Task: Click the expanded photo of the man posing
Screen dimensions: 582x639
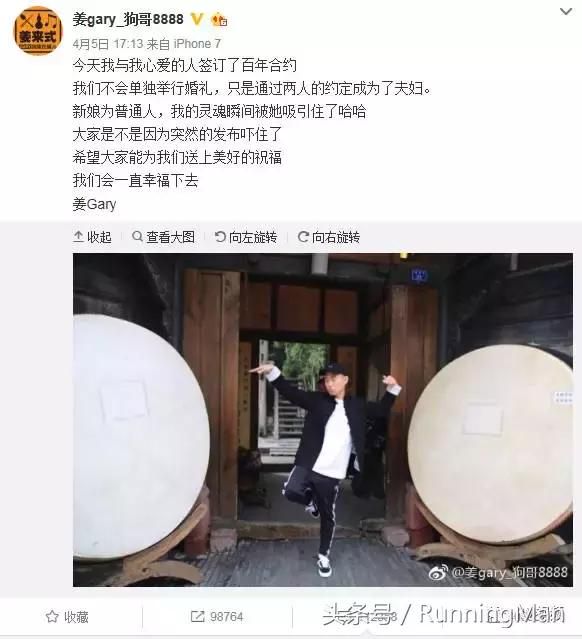Action: click(323, 420)
